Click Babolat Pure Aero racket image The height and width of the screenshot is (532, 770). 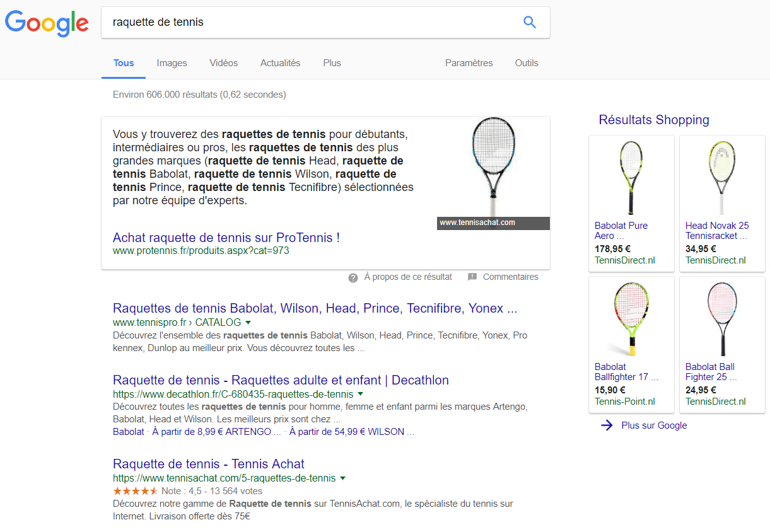click(631, 178)
